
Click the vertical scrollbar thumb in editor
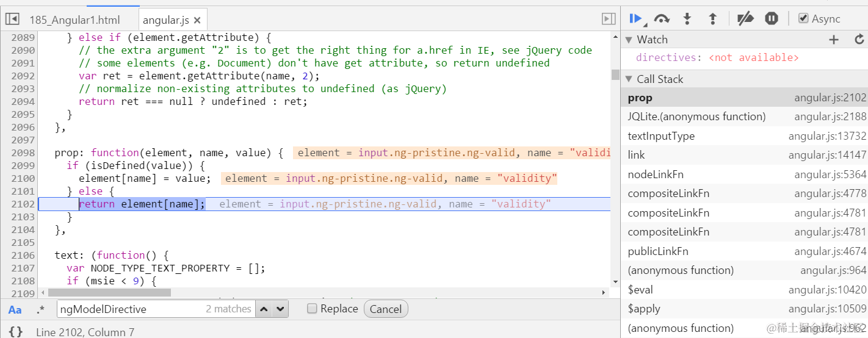(x=615, y=74)
